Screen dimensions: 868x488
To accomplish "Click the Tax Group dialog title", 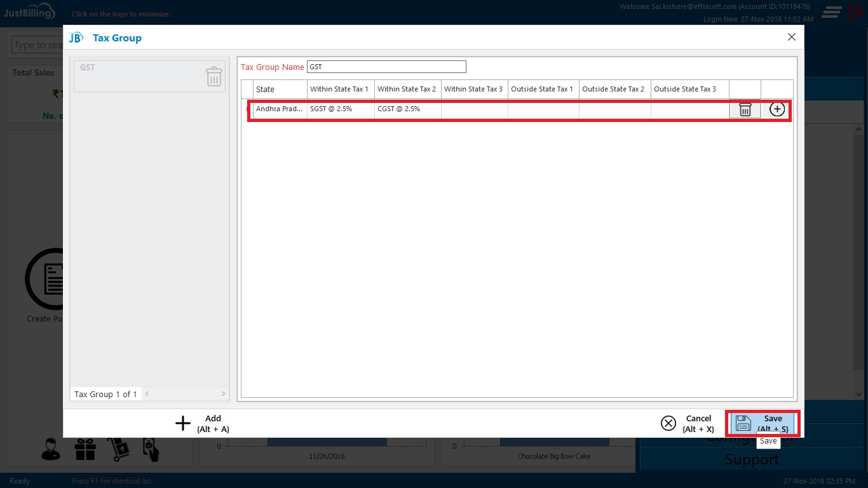I will (x=117, y=37).
